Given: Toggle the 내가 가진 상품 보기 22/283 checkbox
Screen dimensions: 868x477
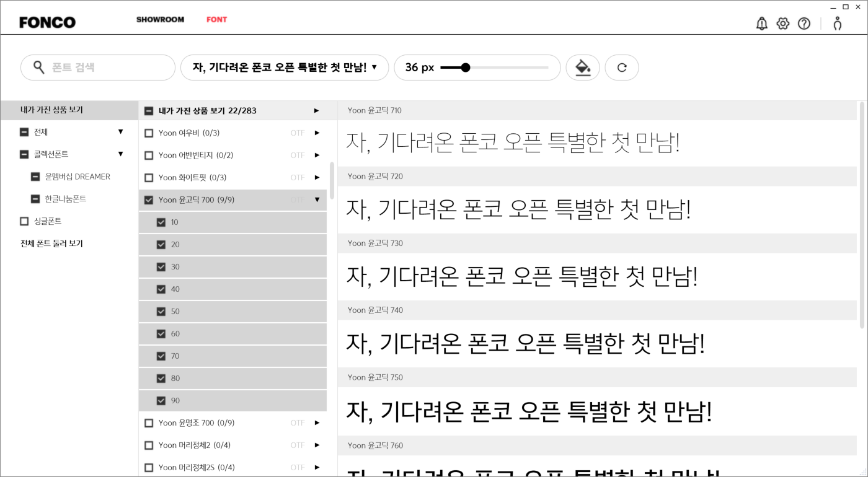Looking at the screenshot, I should (x=149, y=111).
